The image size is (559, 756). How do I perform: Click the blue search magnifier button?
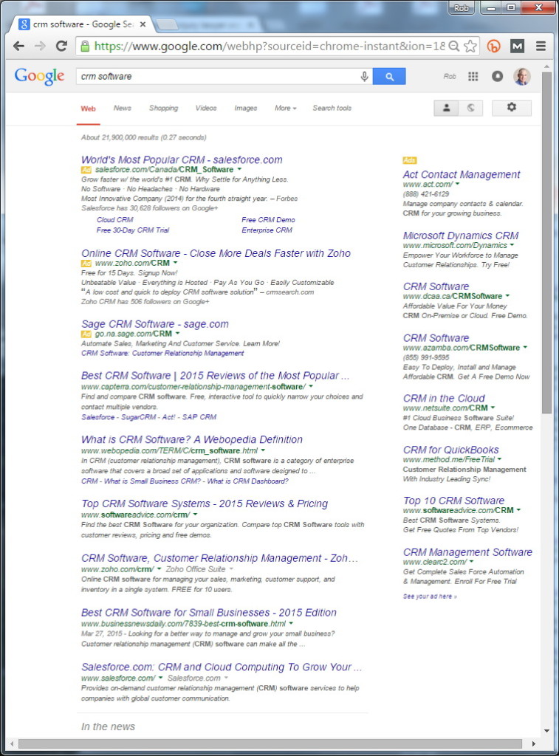[389, 76]
